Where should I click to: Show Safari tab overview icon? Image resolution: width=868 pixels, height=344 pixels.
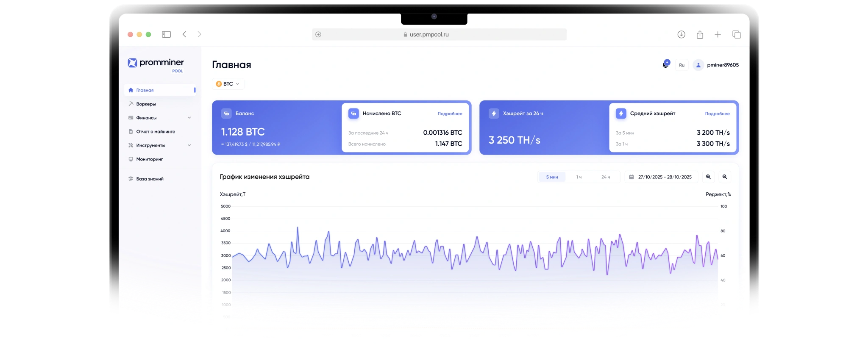click(x=737, y=35)
